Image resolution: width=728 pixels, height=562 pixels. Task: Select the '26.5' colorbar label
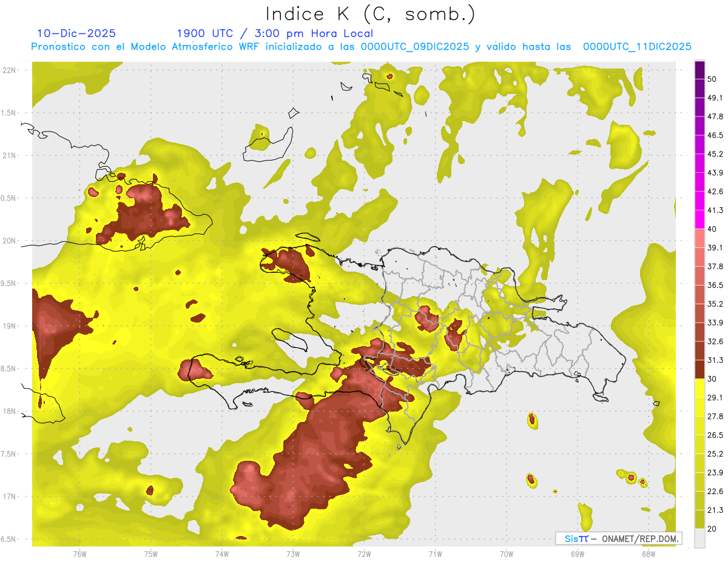(715, 435)
